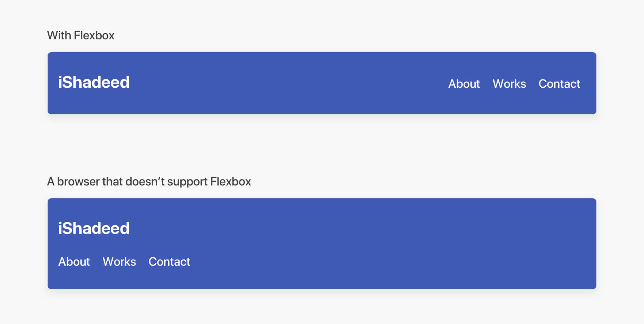Image resolution: width=644 pixels, height=324 pixels.
Task: Click the letter 'A' starting the lower heading
Action: point(51,182)
